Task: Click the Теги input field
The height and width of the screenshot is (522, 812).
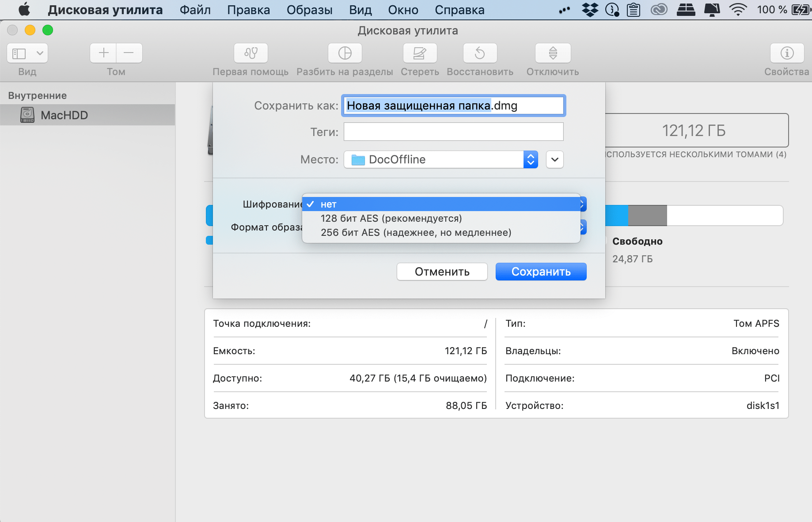Action: click(x=453, y=132)
